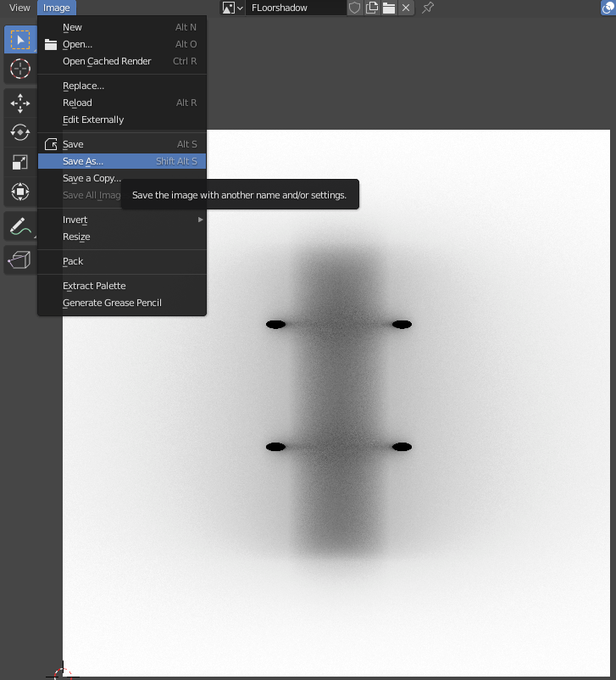Activate the Transform tool
The width and height of the screenshot is (616, 680).
19,191
